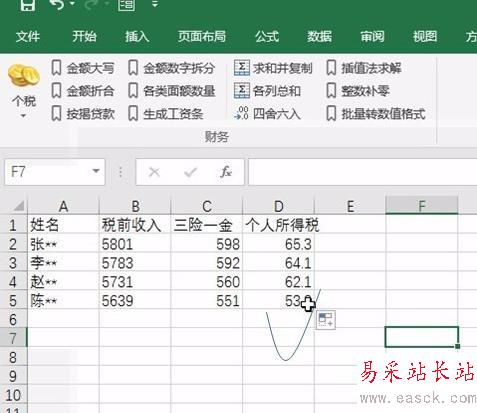Select column C header
The image size is (477, 413).
(x=207, y=206)
